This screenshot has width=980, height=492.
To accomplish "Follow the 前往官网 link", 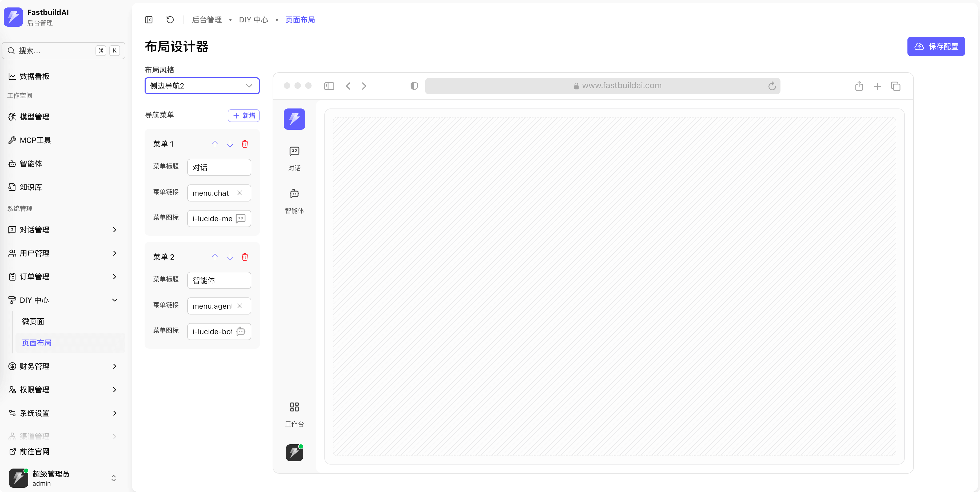I will pyautogui.click(x=34, y=452).
